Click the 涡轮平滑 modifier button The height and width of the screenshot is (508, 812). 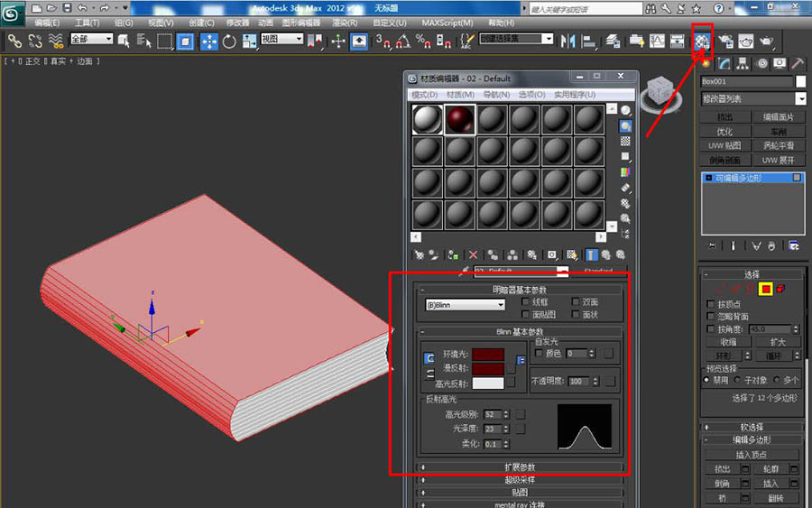click(779, 146)
